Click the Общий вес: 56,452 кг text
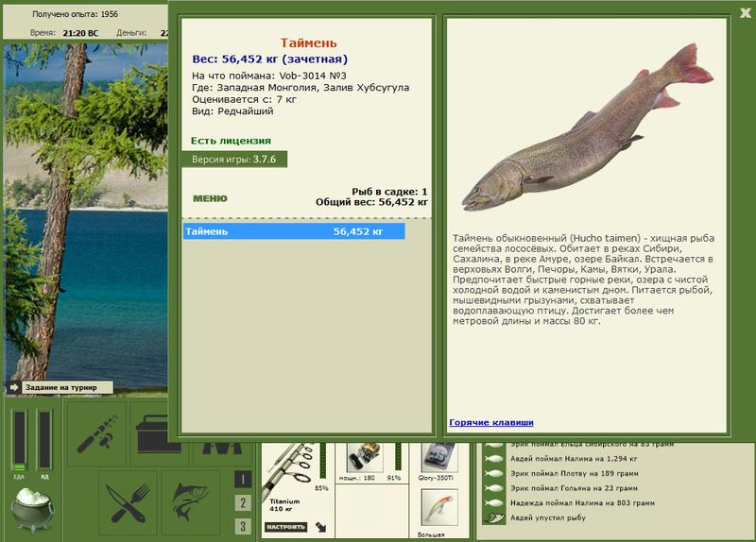Image resolution: width=756 pixels, height=542 pixels. point(371,202)
